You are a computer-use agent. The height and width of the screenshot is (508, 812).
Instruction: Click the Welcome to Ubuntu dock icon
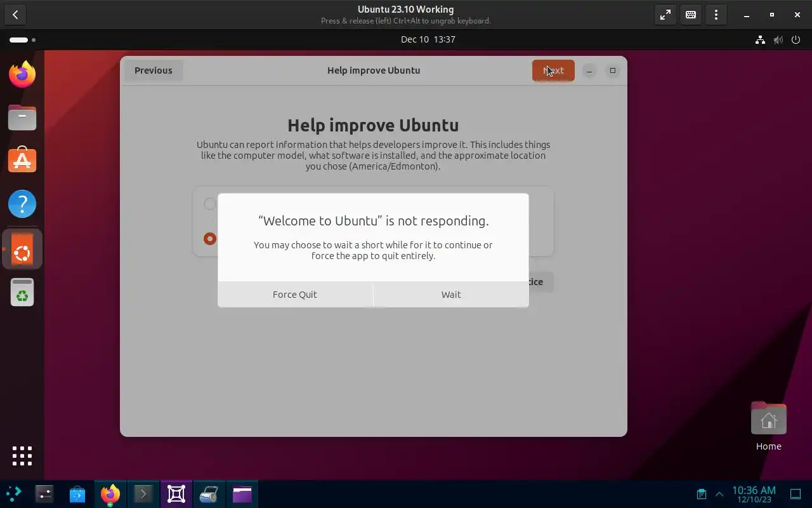pyautogui.click(x=22, y=249)
